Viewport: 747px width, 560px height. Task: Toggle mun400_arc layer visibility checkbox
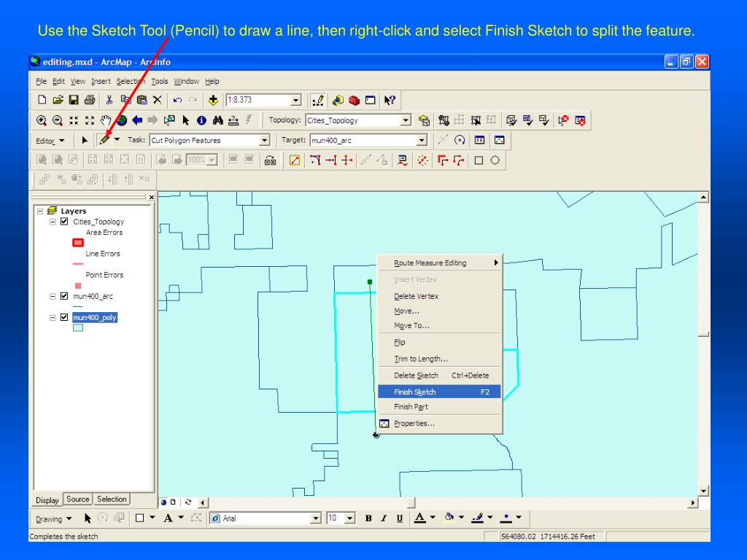[x=64, y=296]
